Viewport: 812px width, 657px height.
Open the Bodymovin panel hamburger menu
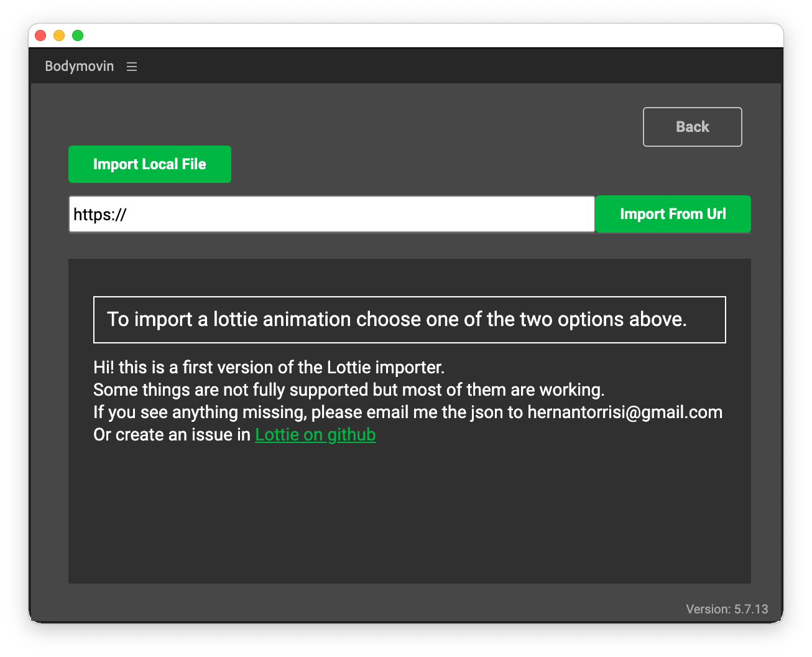pyautogui.click(x=132, y=67)
